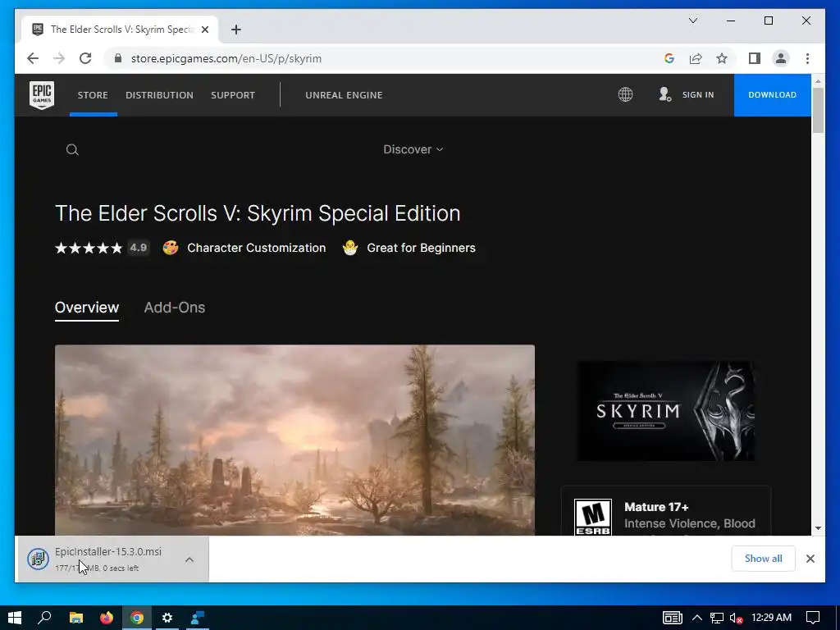
Task: Click the Google icon in the address bar
Action: 669,58
